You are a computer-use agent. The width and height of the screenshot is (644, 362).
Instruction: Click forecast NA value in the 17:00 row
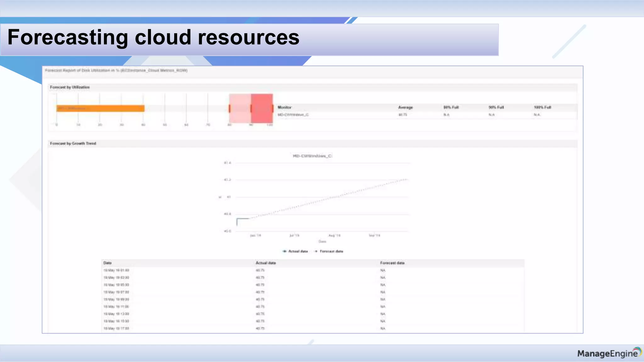coord(383,328)
